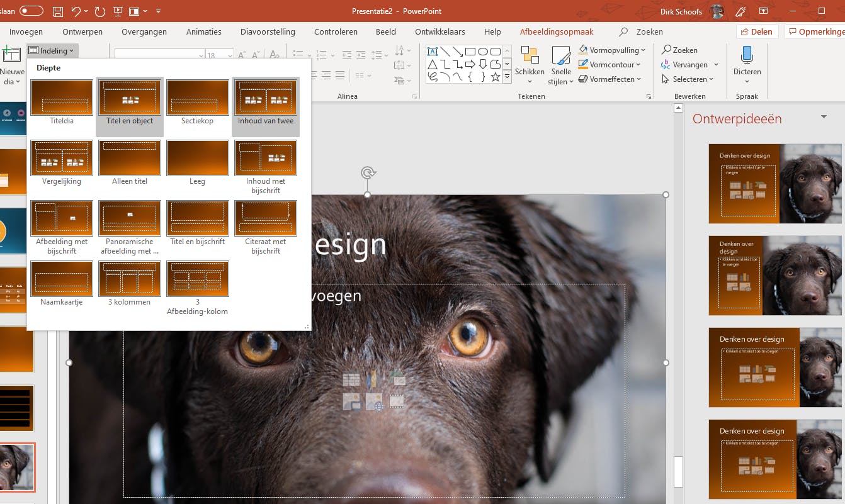Select the rectangle shape in the shapes gallery
The height and width of the screenshot is (504, 845).
tap(470, 51)
